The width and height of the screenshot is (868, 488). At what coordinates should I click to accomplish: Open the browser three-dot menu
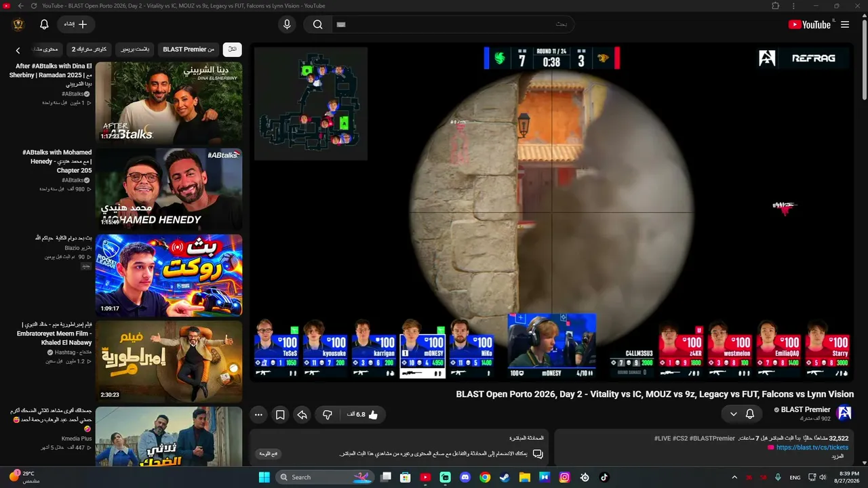(x=794, y=5)
